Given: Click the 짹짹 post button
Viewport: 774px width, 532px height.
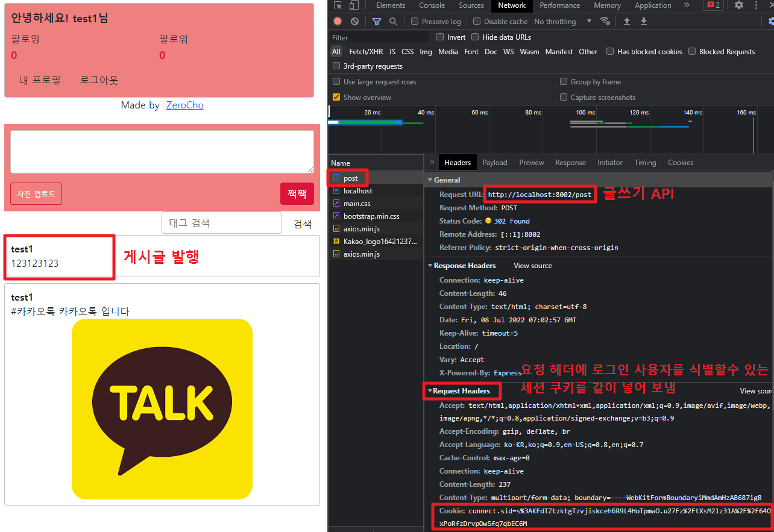Looking at the screenshot, I should click(x=297, y=193).
